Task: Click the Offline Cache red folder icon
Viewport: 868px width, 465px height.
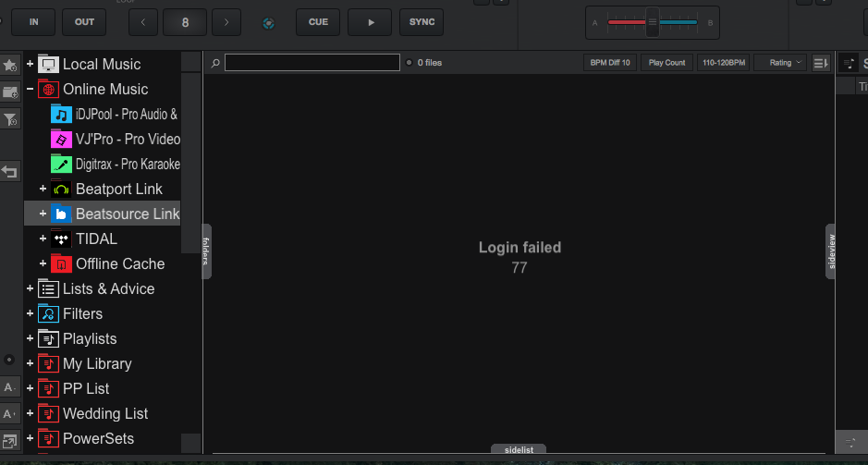Action: (61, 263)
